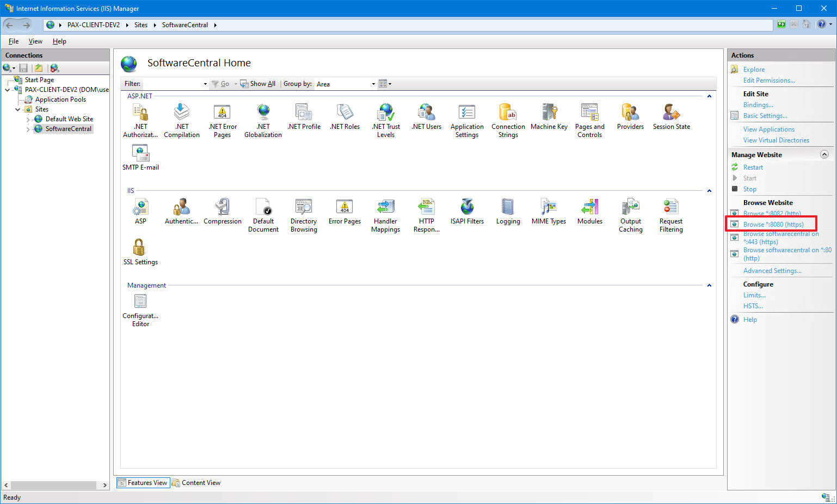Open the MIME Types icon
The width and height of the screenshot is (837, 504).
point(549,211)
